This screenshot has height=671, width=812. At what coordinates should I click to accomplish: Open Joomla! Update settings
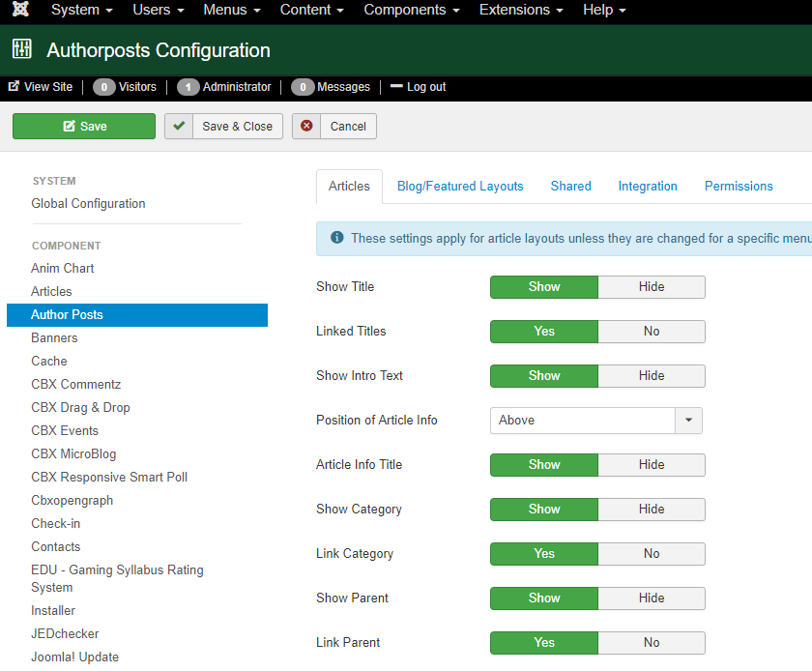tap(74, 657)
